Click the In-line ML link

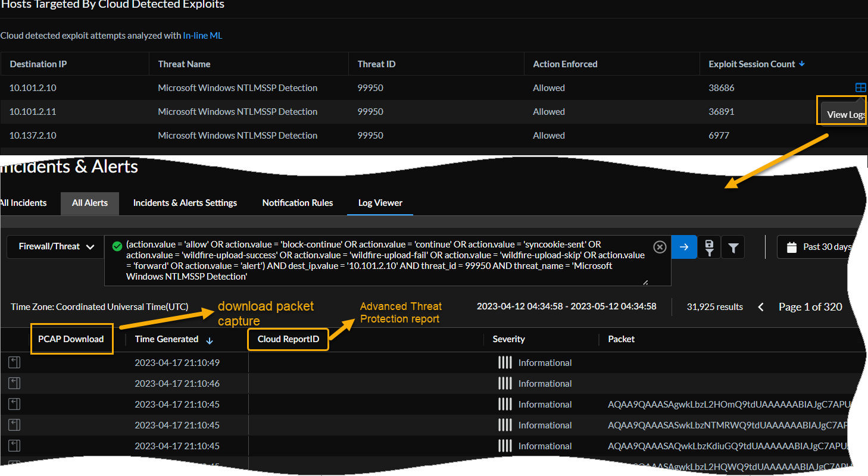pos(202,36)
